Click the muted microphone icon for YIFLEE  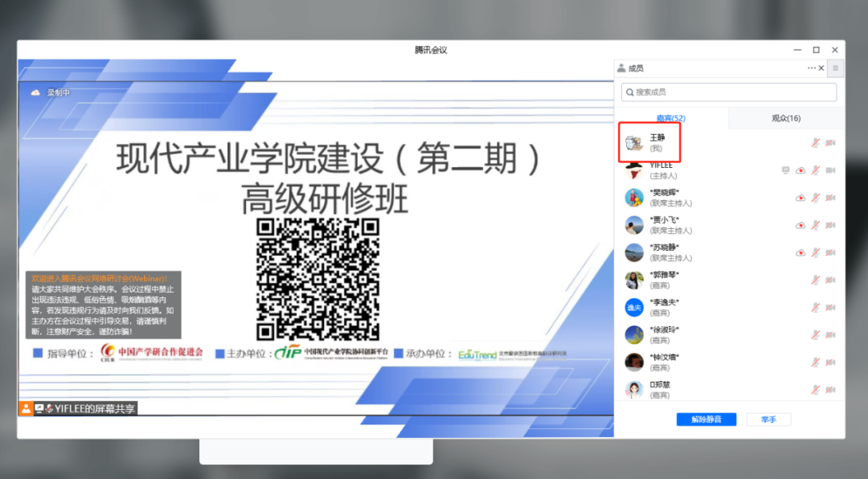[816, 170]
